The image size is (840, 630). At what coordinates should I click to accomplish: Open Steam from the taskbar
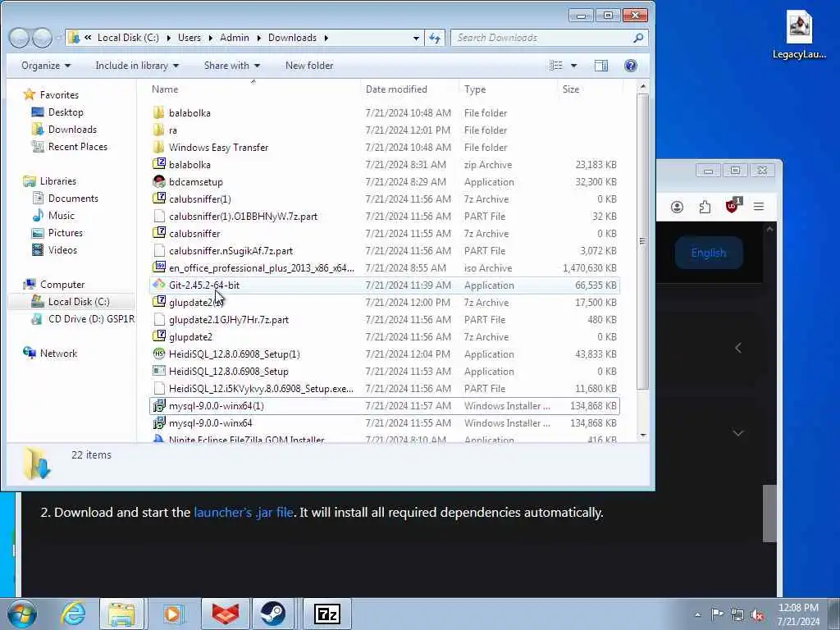click(x=272, y=614)
